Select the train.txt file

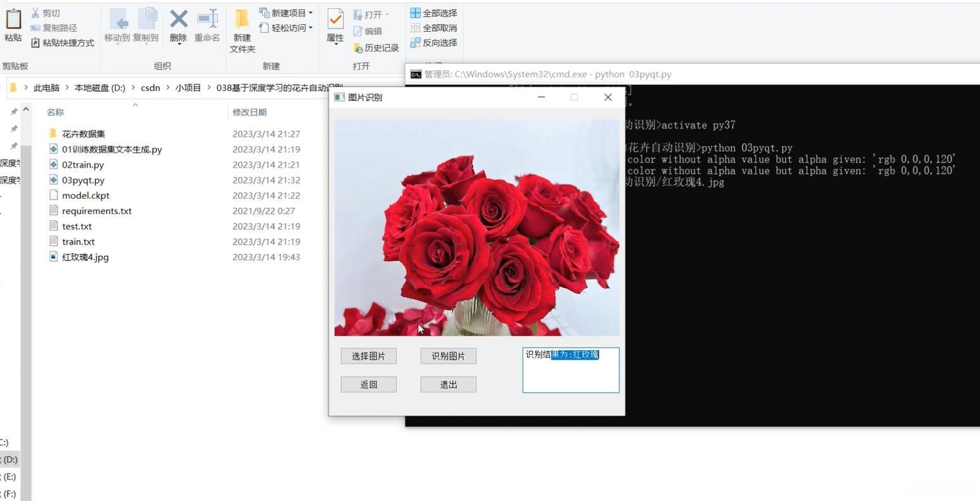[x=72, y=241]
